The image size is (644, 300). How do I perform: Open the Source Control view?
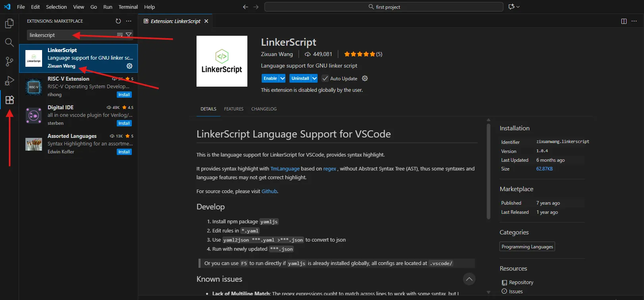pyautogui.click(x=9, y=62)
